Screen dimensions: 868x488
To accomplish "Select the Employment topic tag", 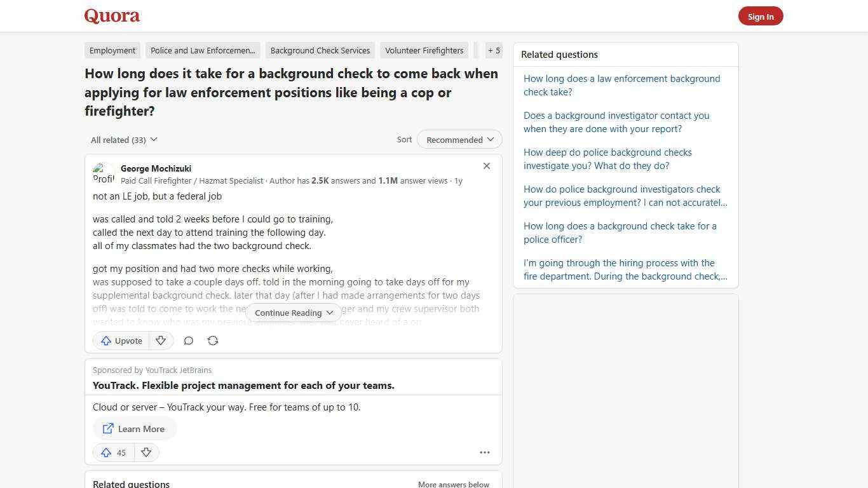I will coord(112,50).
